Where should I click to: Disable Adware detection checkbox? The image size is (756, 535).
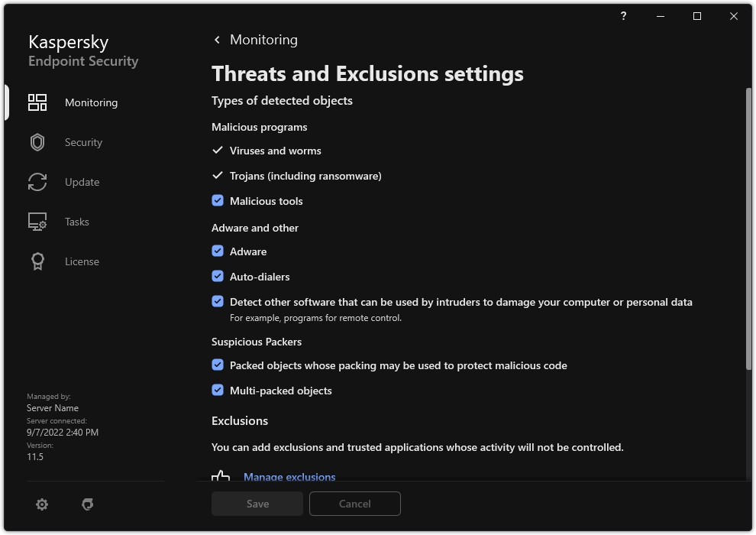218,251
